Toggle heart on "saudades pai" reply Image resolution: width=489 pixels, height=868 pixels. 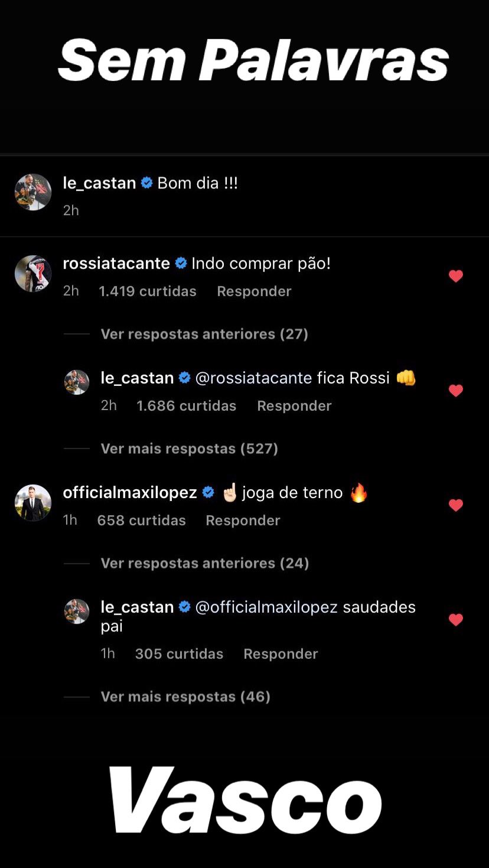click(455, 620)
